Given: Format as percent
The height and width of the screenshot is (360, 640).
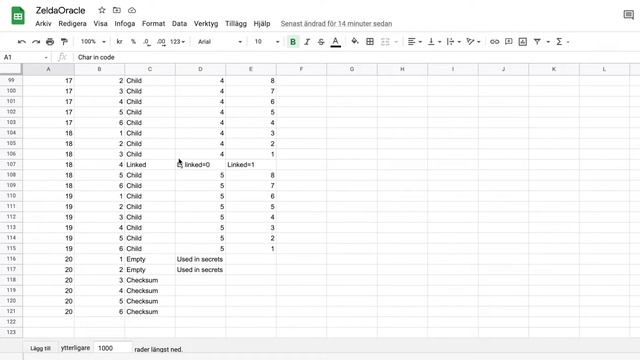Looking at the screenshot, I should point(133,42).
